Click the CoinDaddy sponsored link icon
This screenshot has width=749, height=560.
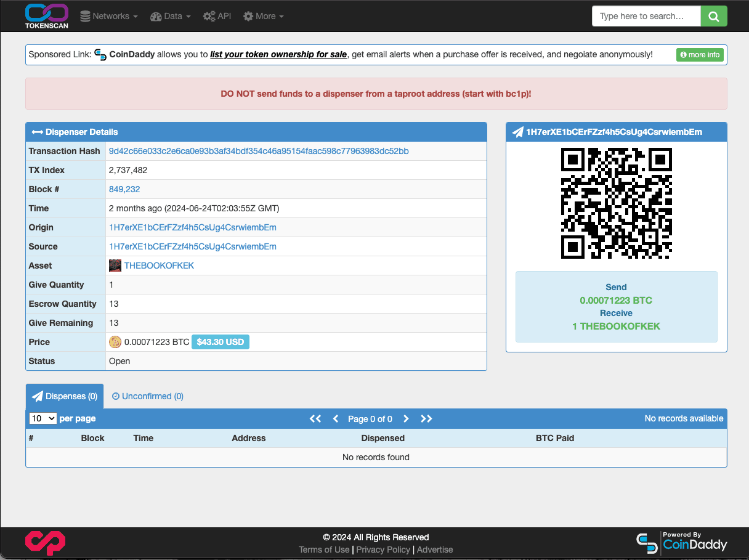click(101, 55)
